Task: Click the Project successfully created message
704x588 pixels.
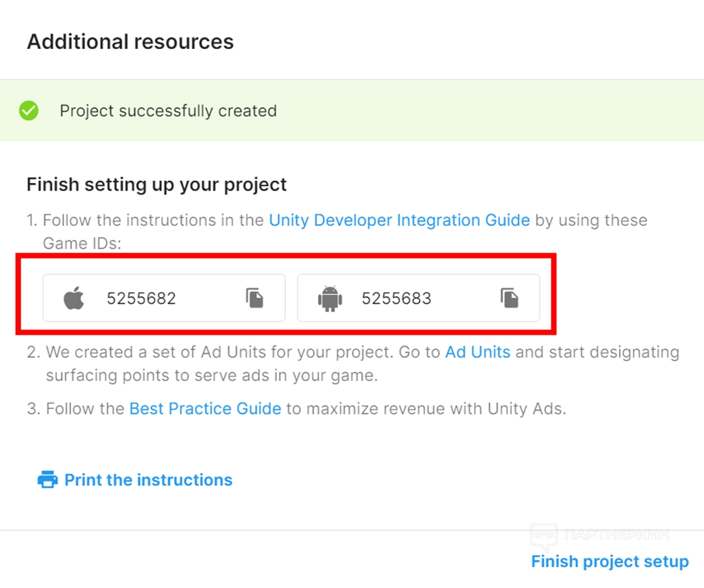Action: tap(168, 111)
